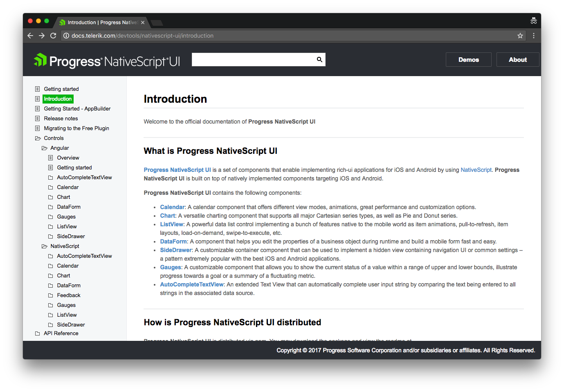Collapse the Angular tree section
Image resolution: width=564 pixels, height=392 pixels.
click(44, 148)
